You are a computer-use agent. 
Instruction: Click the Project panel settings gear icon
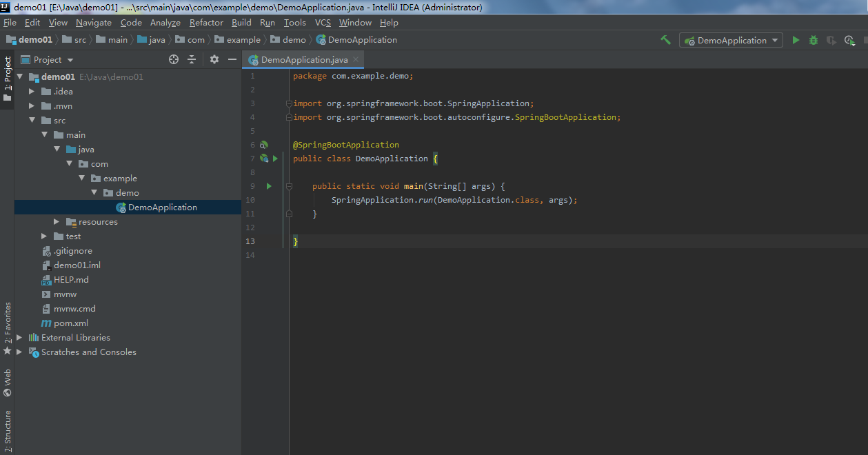tap(213, 59)
